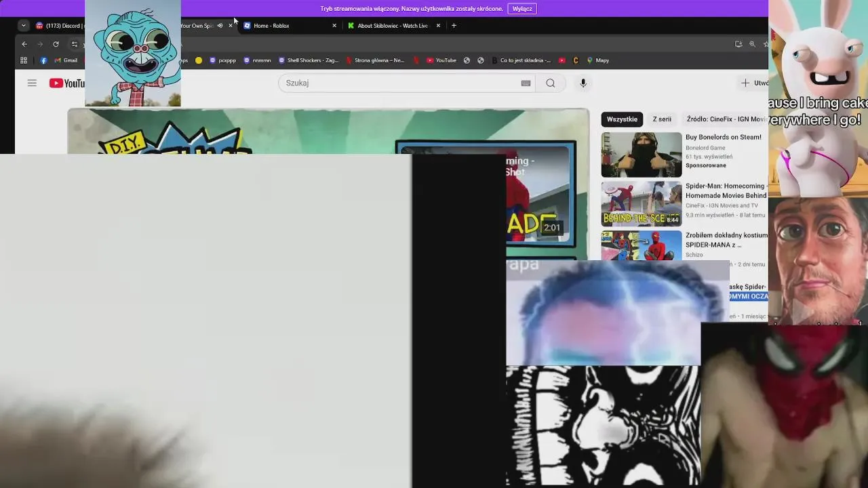Open the Schizo channel name
Viewport: 868px width, 488px height.
tap(694, 255)
